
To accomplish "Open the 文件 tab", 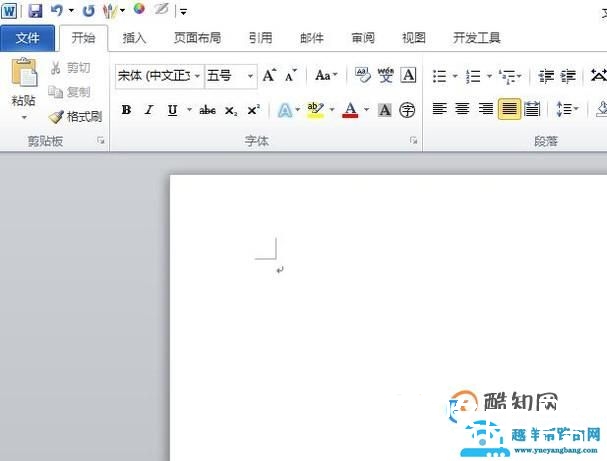I will (x=27, y=38).
